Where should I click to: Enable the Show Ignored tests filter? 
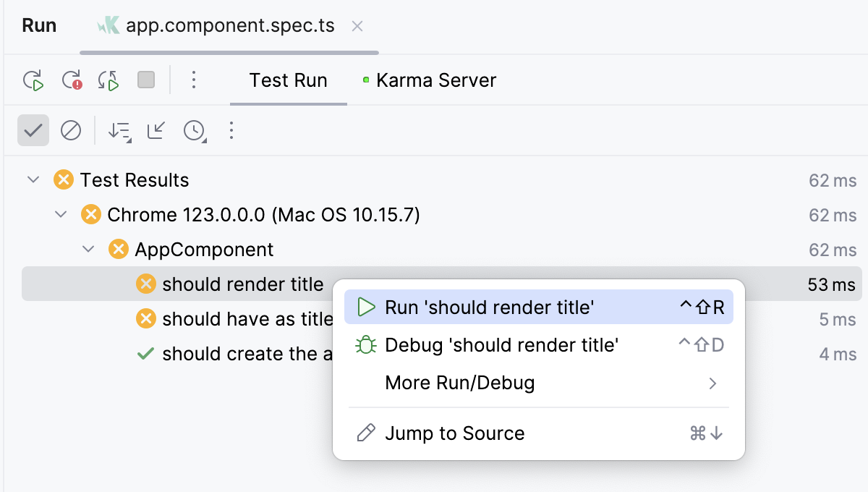(x=71, y=131)
